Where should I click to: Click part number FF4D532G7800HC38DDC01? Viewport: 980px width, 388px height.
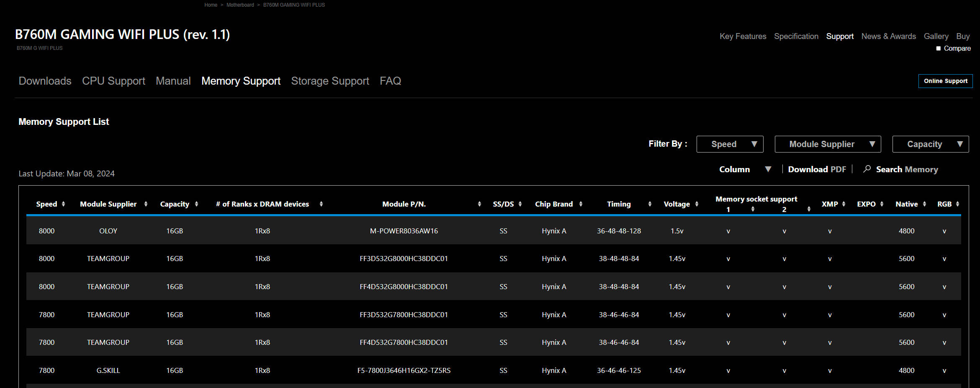click(x=404, y=342)
